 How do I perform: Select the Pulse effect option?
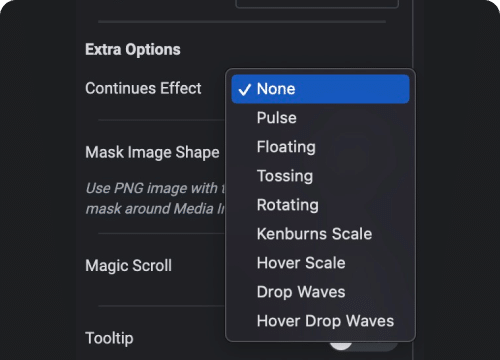320,118
